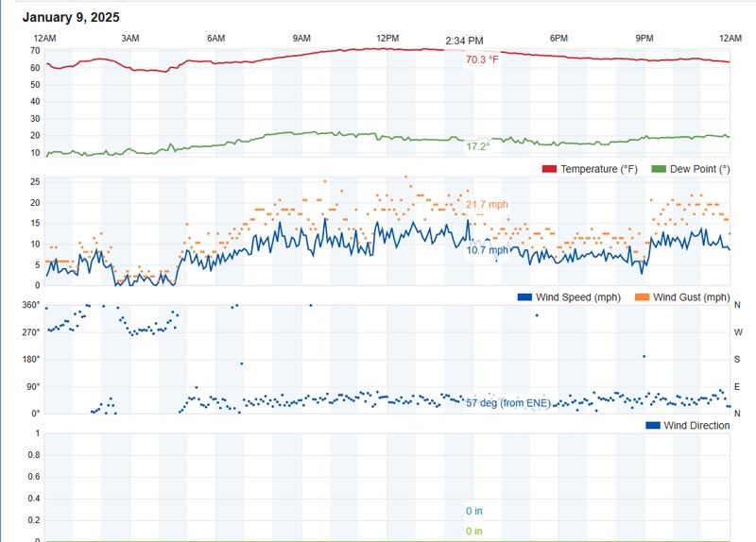Click the S compass label on right axis
The width and height of the screenshot is (756, 542).
(x=737, y=360)
